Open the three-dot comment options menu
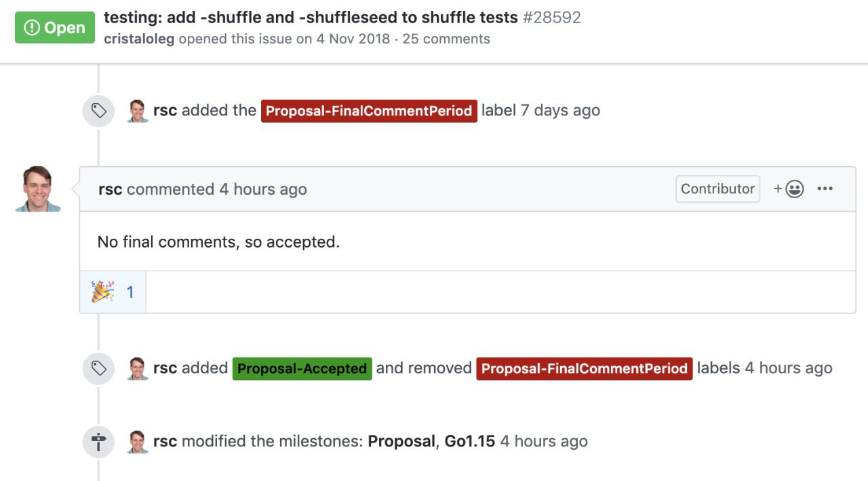Image resolution: width=868 pixels, height=481 pixels. pyautogui.click(x=825, y=189)
